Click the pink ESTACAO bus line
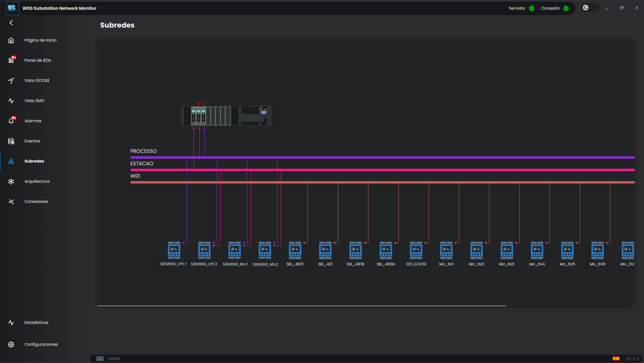The width and height of the screenshot is (644, 363). (370, 170)
